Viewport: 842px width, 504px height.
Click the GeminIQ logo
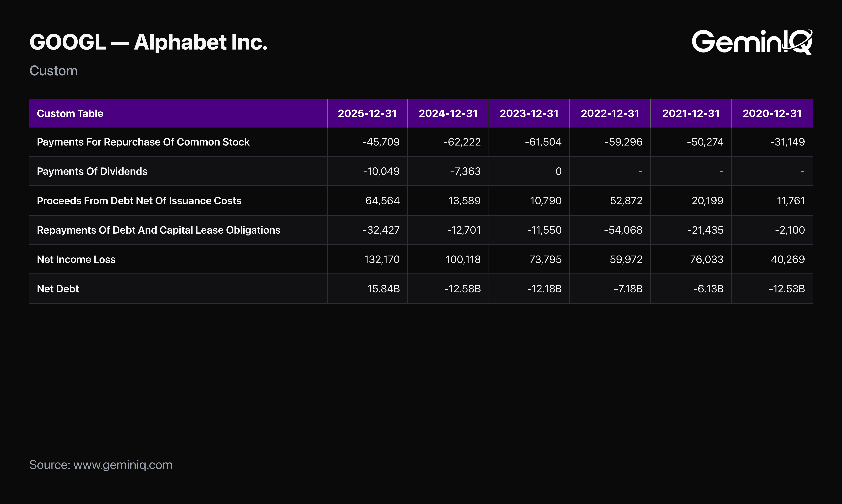tap(752, 42)
